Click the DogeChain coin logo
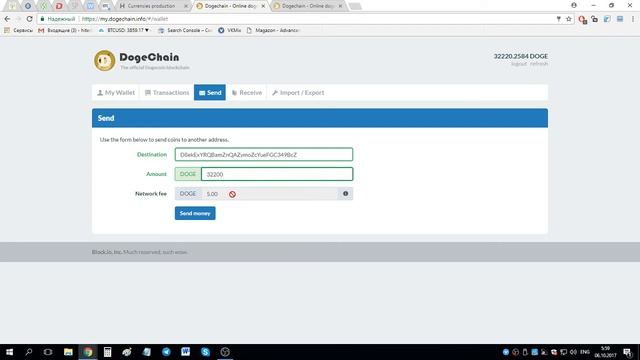Image resolution: width=640 pixels, height=360 pixels. point(104,60)
